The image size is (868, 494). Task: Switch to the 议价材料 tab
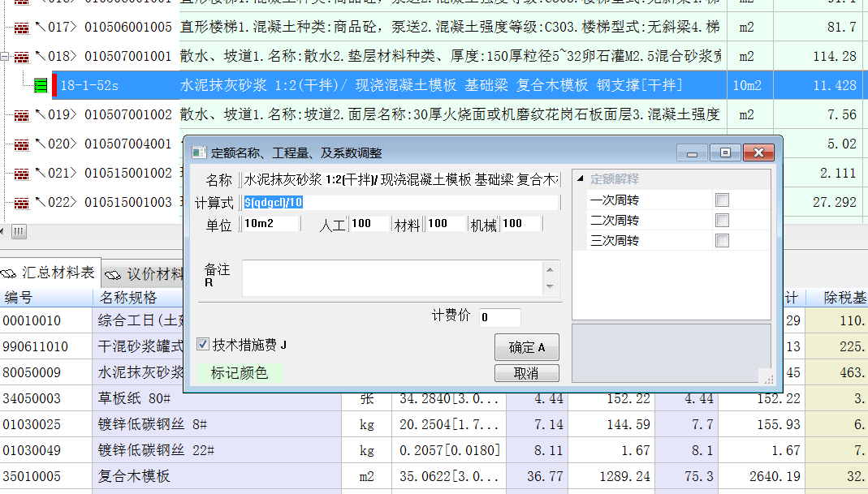coord(144,274)
